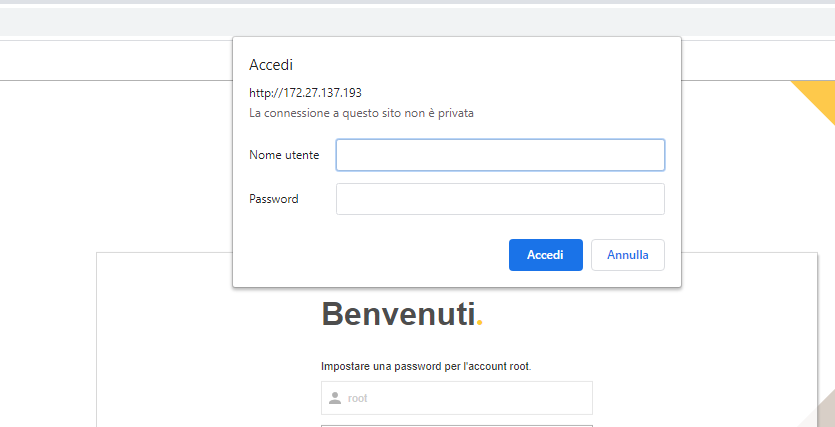Click the user icon in root field
The image size is (835, 427).
coord(335,398)
